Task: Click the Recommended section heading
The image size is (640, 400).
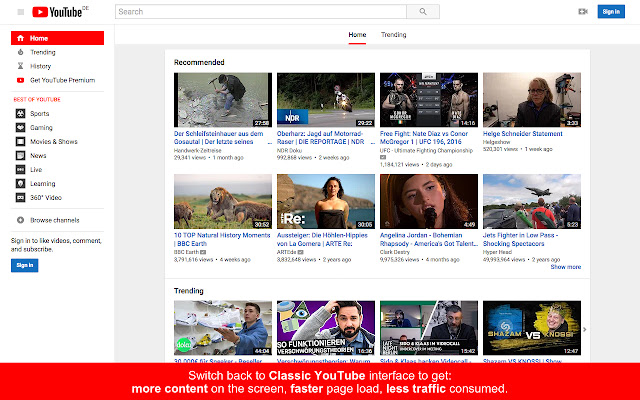Action: (x=199, y=62)
